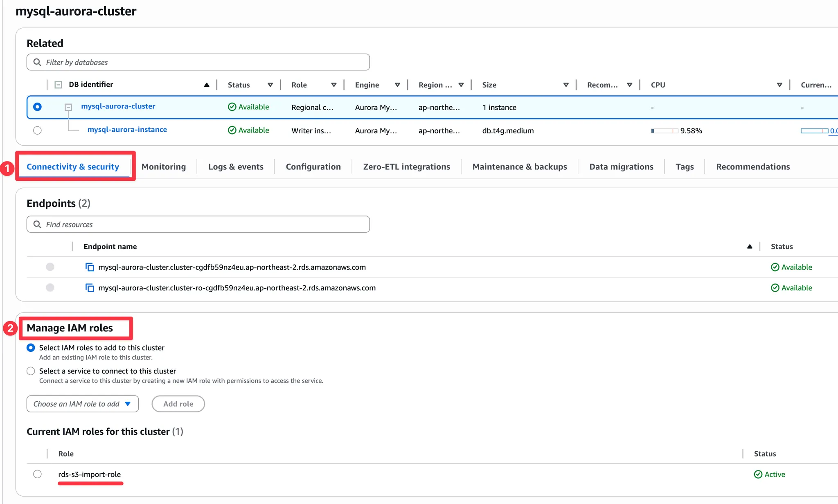Select the rds-s3-import-role radio button
This screenshot has width=838, height=504.
(37, 474)
